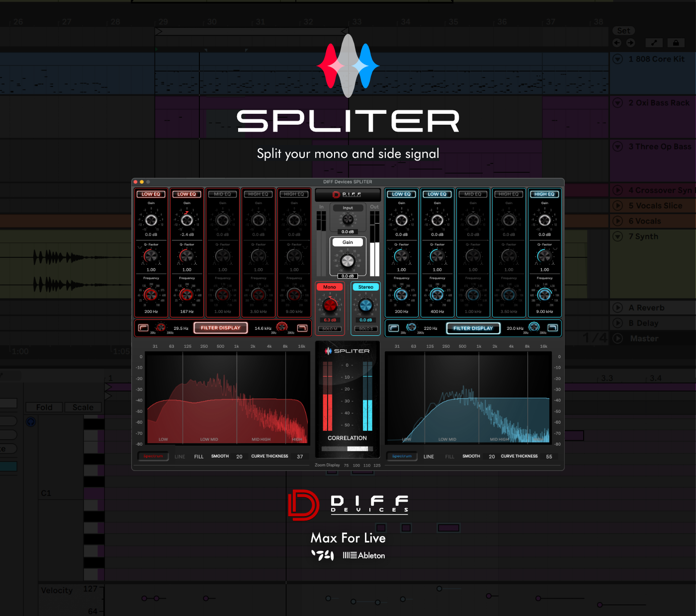Viewport: 696px width, 616px height.
Task: Switch red analyzer to LINE view
Action: click(x=180, y=456)
